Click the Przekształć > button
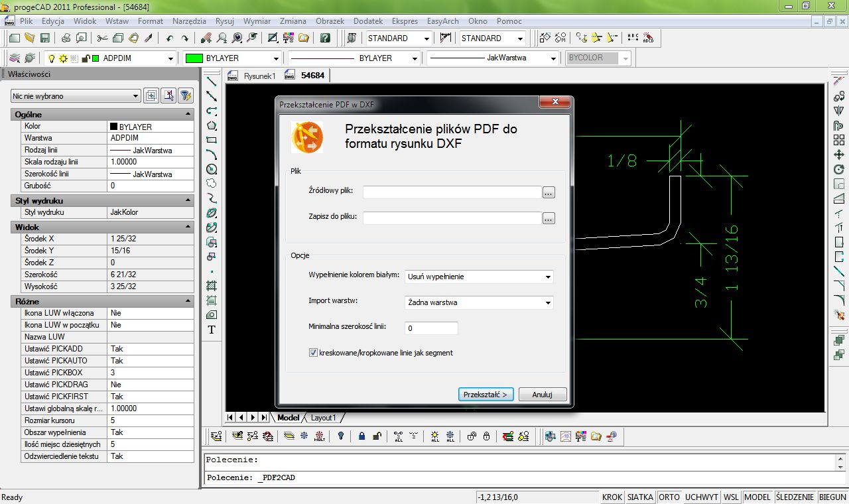Image resolution: width=849 pixels, height=504 pixels. [x=486, y=394]
